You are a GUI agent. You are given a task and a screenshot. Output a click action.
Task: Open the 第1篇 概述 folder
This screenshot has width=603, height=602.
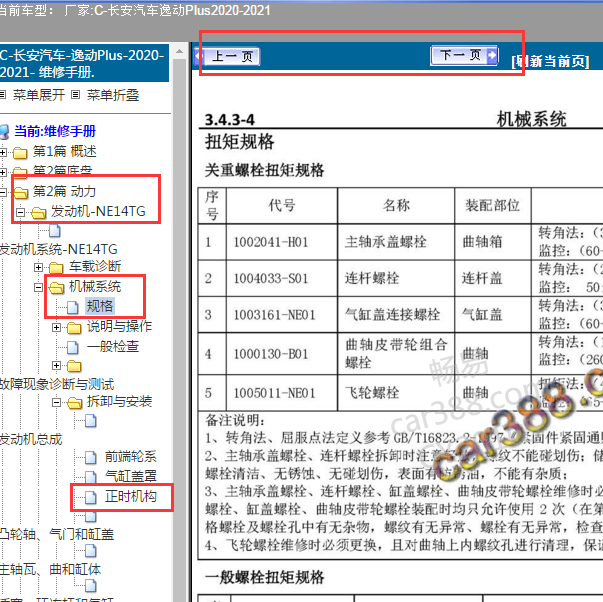click(x=65, y=151)
